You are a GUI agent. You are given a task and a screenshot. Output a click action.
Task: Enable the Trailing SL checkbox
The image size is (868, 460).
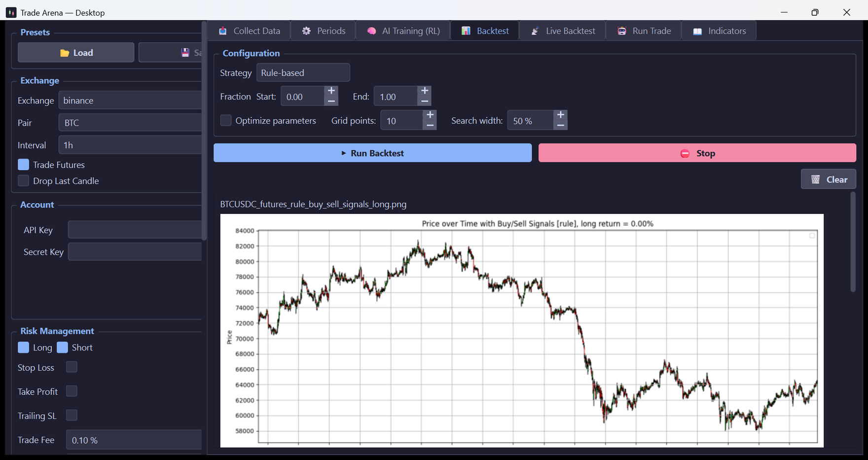click(72, 415)
